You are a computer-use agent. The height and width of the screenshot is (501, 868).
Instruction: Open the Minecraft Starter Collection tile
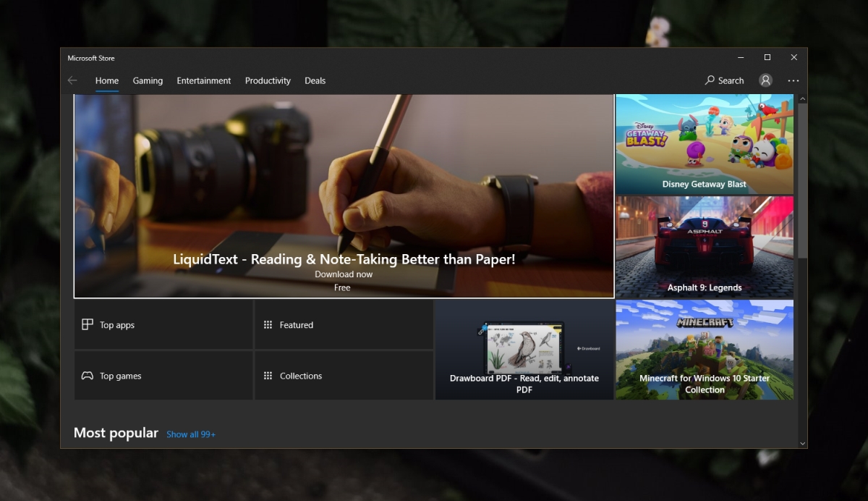(705, 350)
